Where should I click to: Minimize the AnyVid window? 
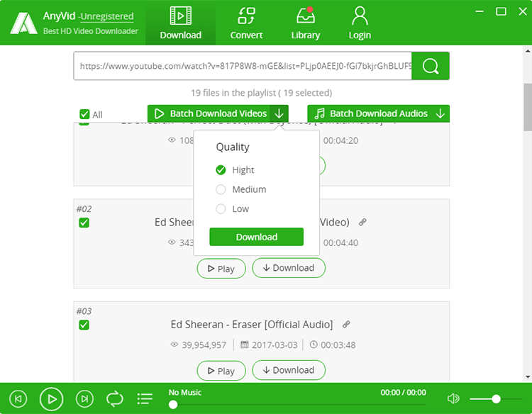480,11
